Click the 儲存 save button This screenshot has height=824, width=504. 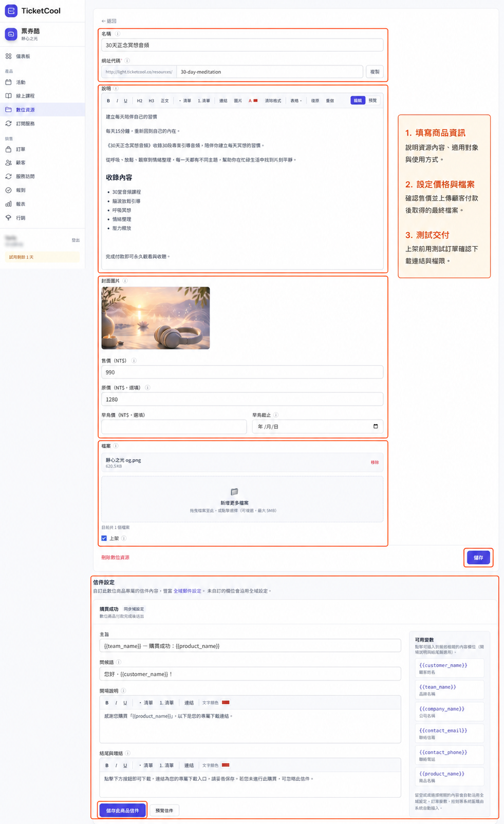478,557
